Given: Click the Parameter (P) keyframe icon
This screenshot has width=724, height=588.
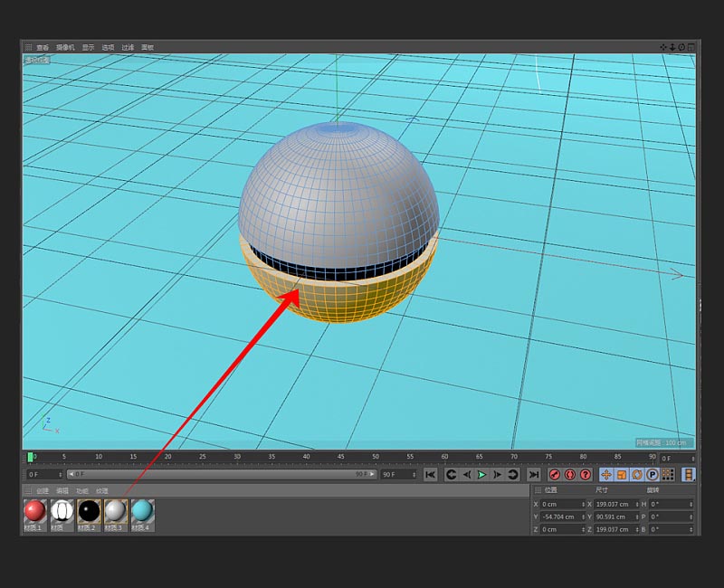Looking at the screenshot, I should (652, 474).
